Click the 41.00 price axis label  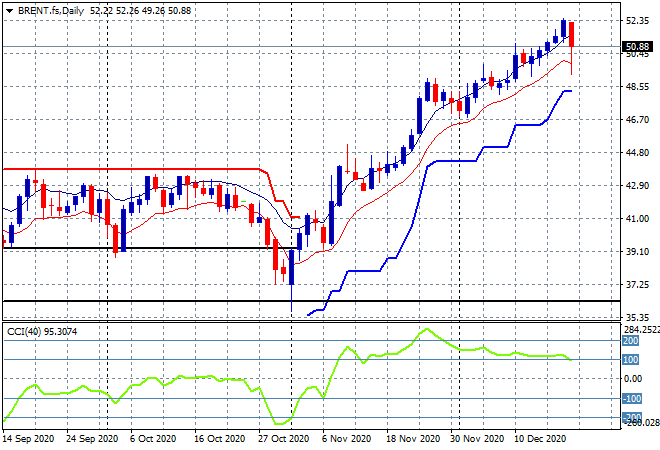click(637, 218)
